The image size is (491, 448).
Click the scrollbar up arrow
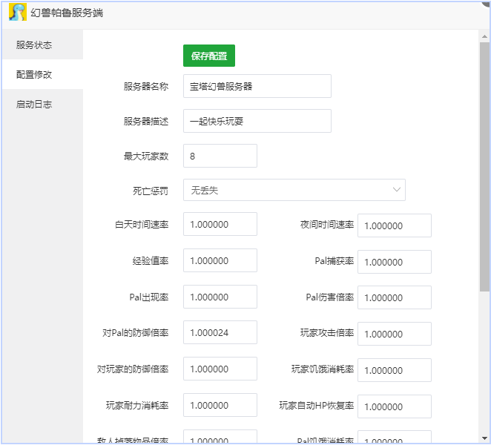tap(484, 36)
